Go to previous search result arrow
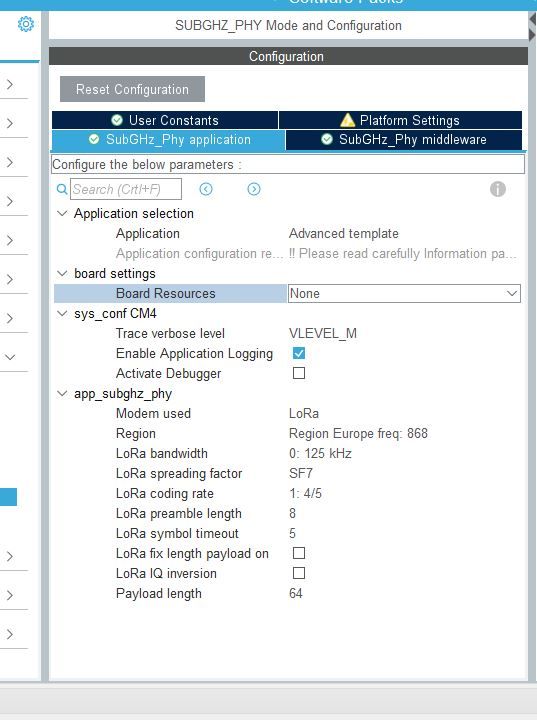Screen dimensions: 537x720 coord(206,189)
